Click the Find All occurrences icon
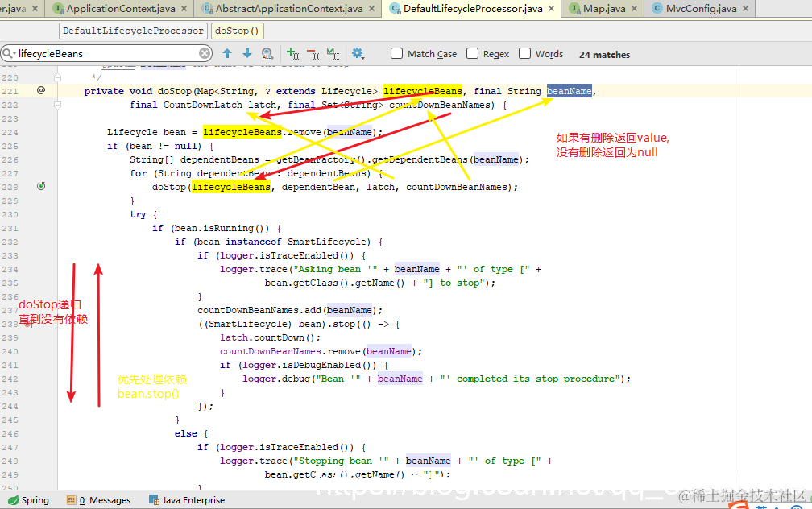 [x=267, y=53]
